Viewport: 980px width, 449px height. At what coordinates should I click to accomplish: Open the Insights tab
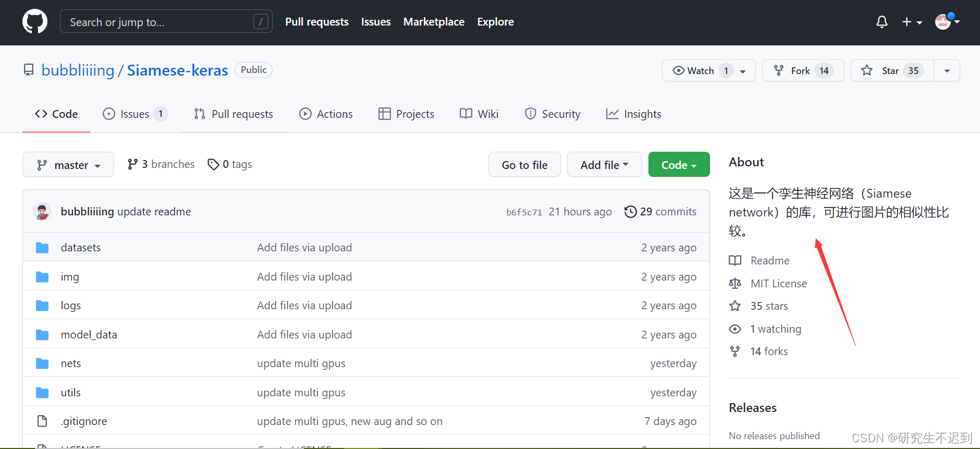pyautogui.click(x=633, y=114)
